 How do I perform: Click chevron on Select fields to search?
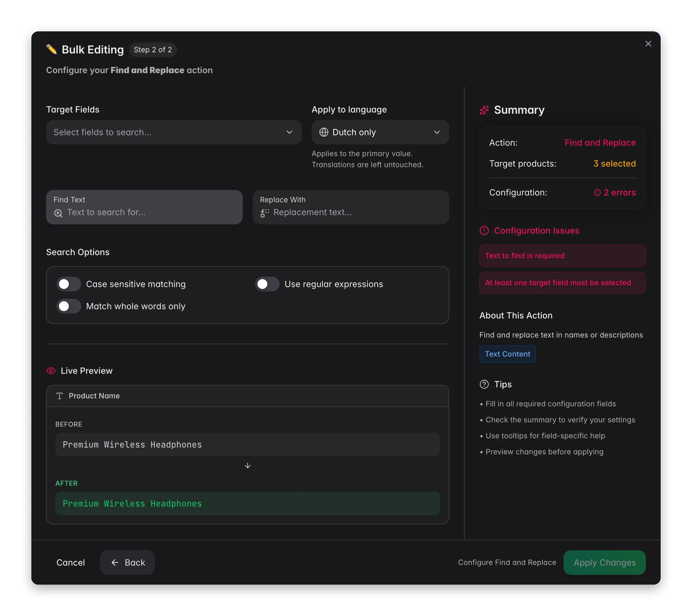(x=289, y=132)
